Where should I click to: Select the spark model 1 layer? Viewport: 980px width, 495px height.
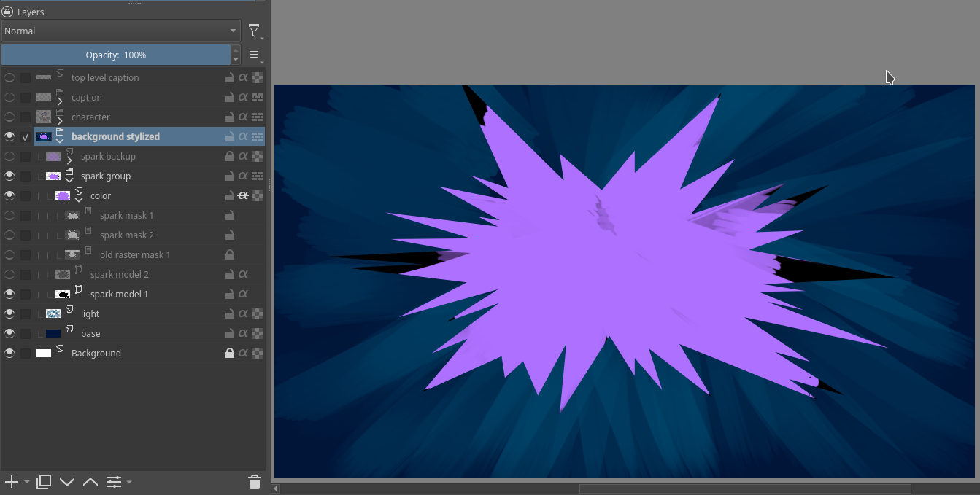(119, 294)
